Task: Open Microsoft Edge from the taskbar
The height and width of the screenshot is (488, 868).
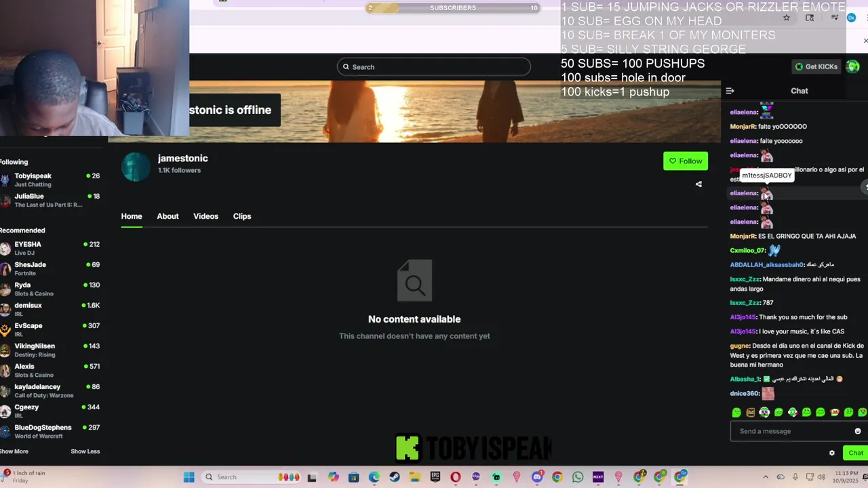Action: click(x=374, y=477)
